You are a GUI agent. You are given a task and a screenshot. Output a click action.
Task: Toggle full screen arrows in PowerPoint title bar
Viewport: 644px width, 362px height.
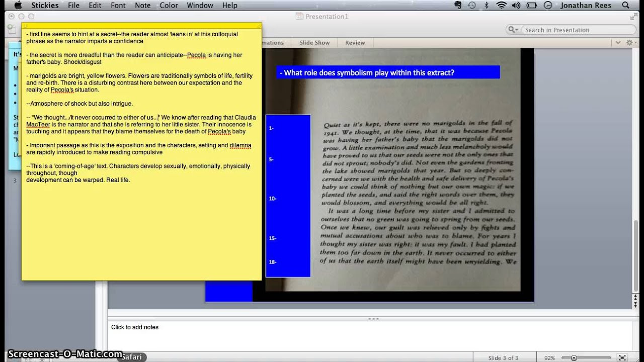click(633, 17)
